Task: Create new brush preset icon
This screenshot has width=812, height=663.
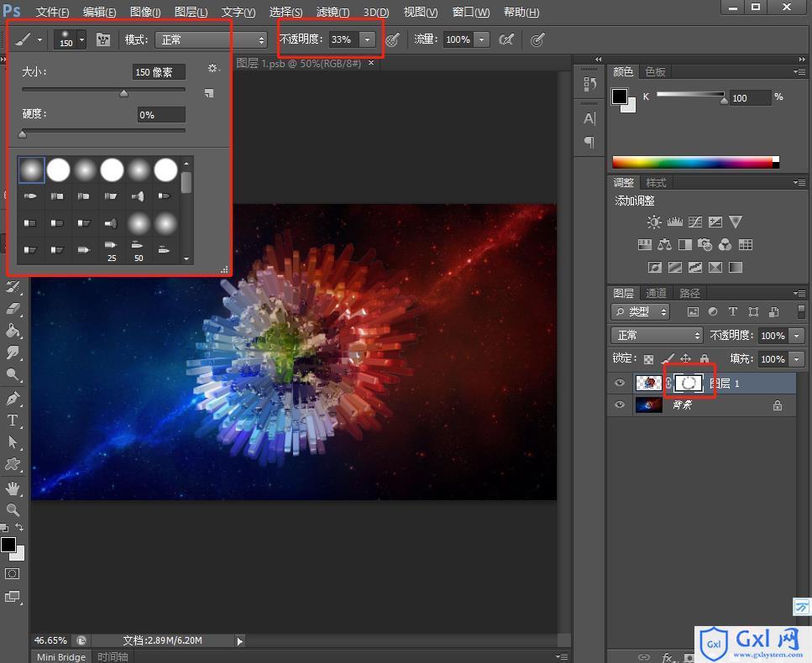Action: click(x=209, y=93)
